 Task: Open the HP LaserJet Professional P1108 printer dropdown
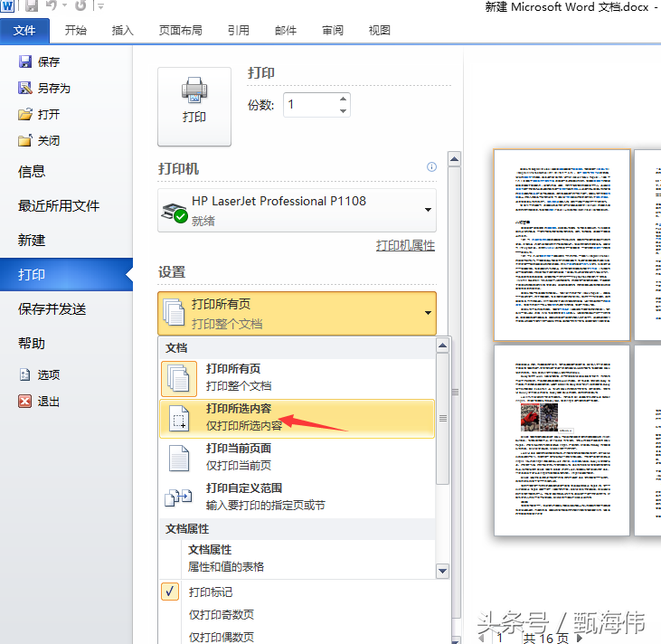(x=297, y=210)
